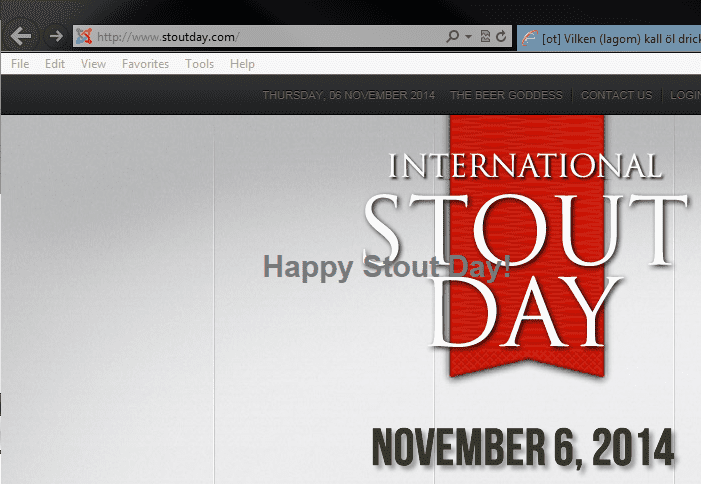
Task: Open the File menu
Action: (x=20, y=64)
